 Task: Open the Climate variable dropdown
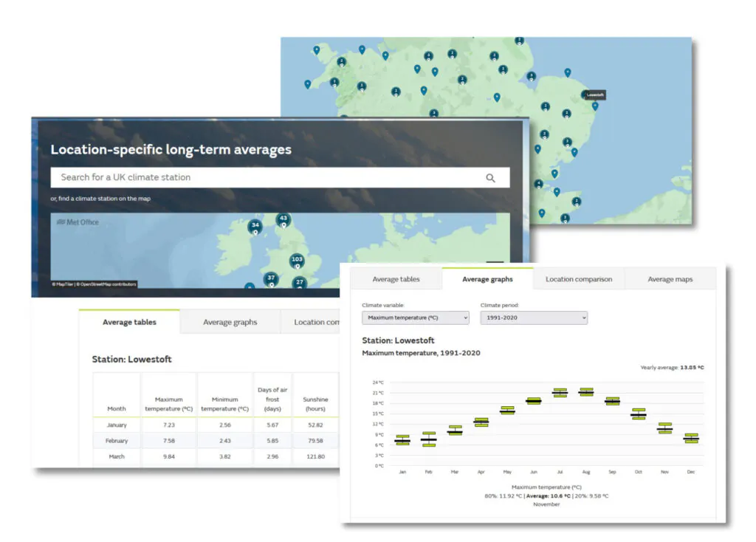415,318
